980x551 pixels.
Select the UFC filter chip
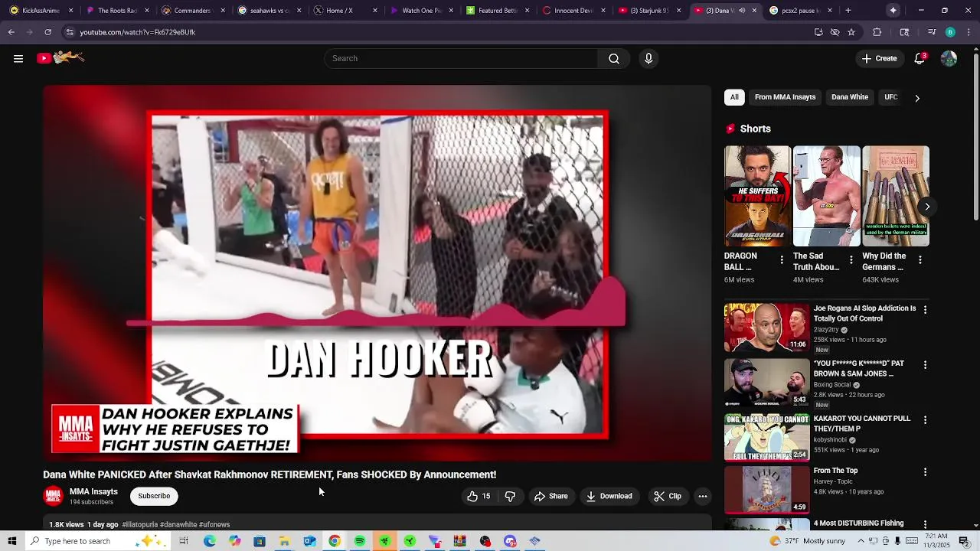[891, 97]
